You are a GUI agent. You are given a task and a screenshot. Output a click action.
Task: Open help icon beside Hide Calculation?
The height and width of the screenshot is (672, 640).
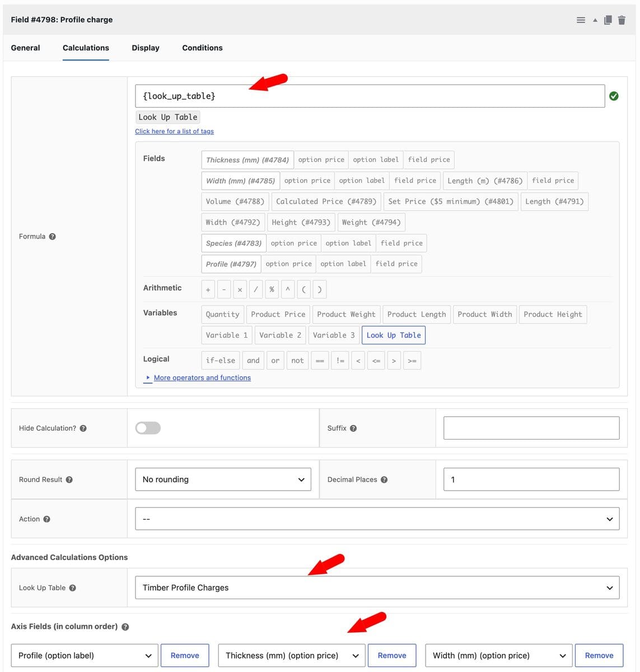pyautogui.click(x=83, y=428)
